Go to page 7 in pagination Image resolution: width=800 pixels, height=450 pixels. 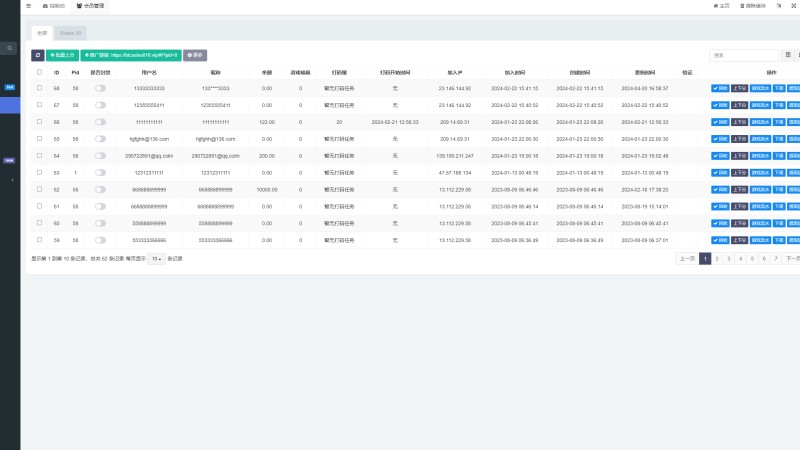coord(776,259)
